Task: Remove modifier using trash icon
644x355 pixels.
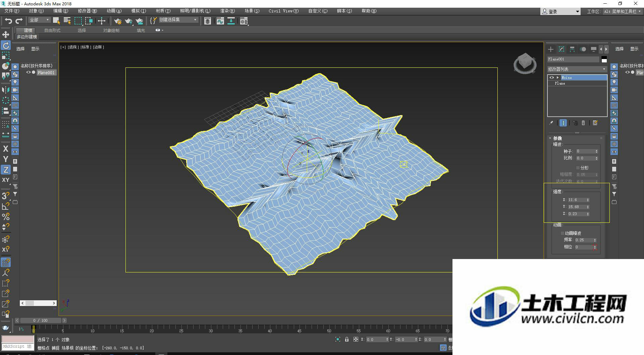Action: click(583, 123)
